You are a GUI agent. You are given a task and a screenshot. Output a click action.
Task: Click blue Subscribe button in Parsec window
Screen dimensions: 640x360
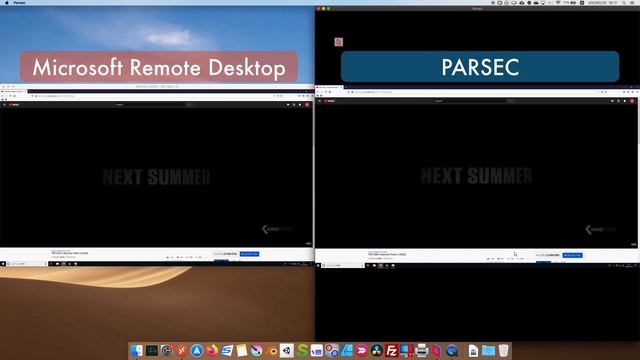tap(572, 255)
